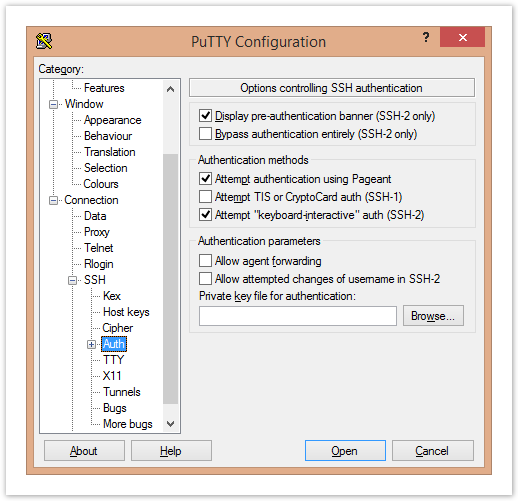
Task: Check Allow attempted changes of username
Action: (205, 279)
